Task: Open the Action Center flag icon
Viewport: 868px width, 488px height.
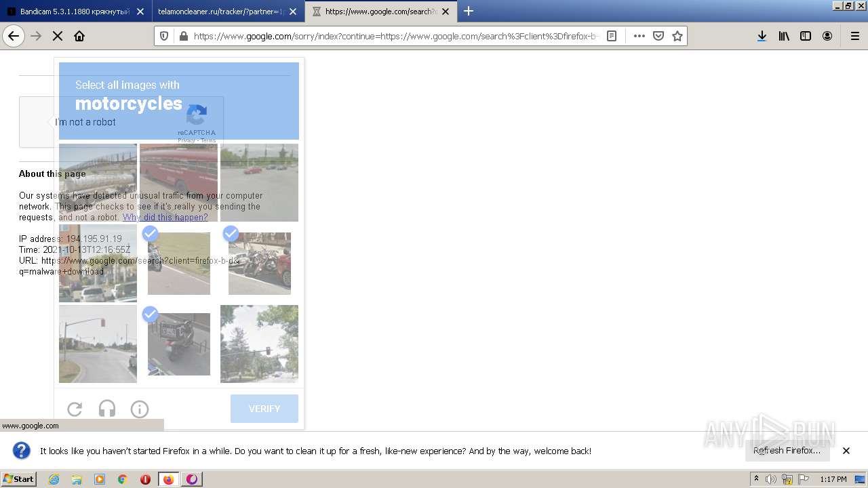Action: coord(804,479)
